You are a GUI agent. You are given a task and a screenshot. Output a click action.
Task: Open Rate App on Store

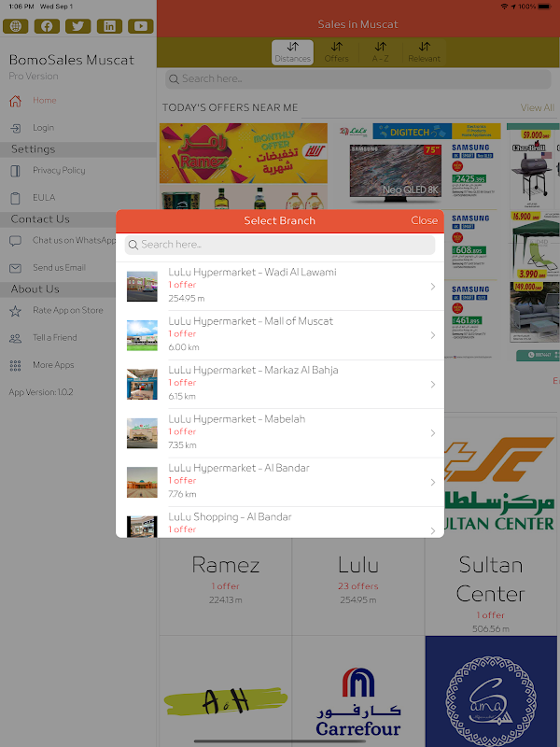[x=67, y=310]
